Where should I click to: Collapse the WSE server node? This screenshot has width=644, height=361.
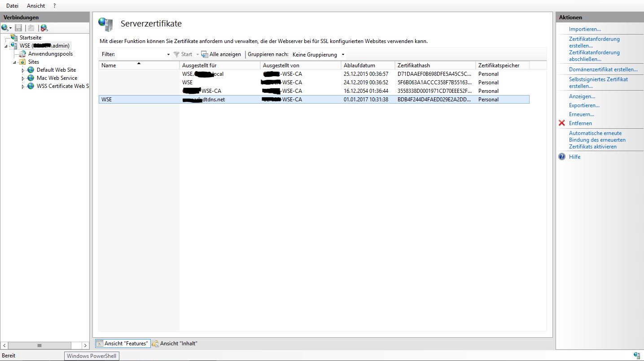tap(6, 46)
